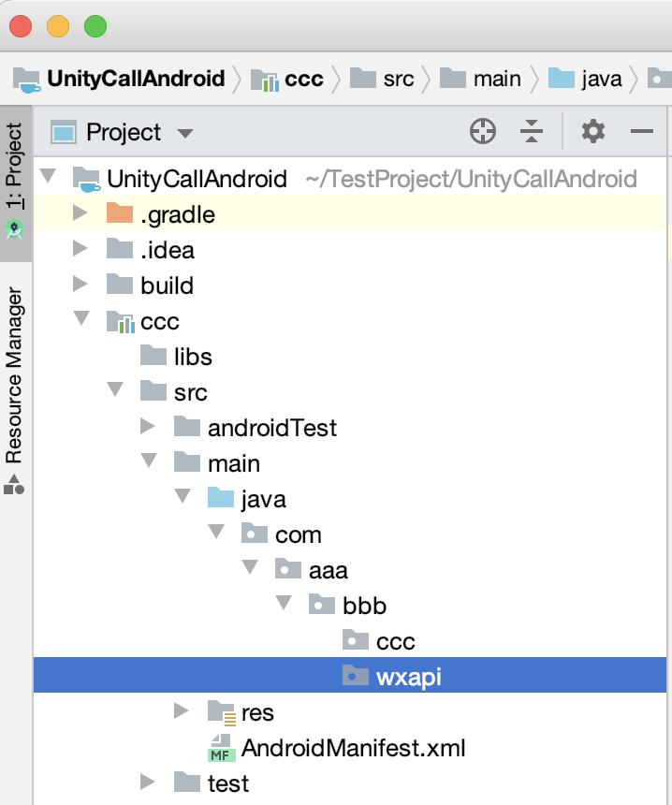Click the bbb package icon
Image resolution: width=672 pixels, height=805 pixels.
322,603
